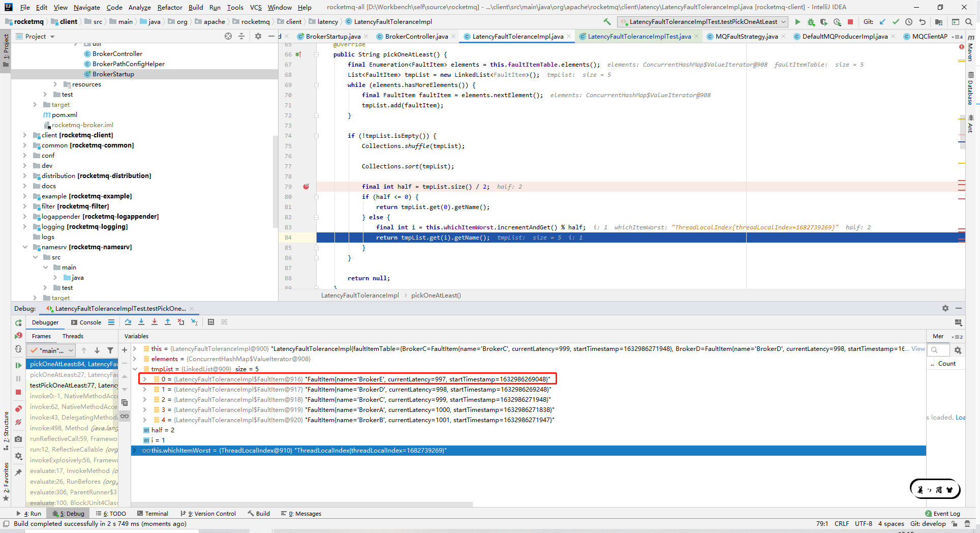980x533 pixels.
Task: Show hidden editor tabs list
Action: [958, 37]
